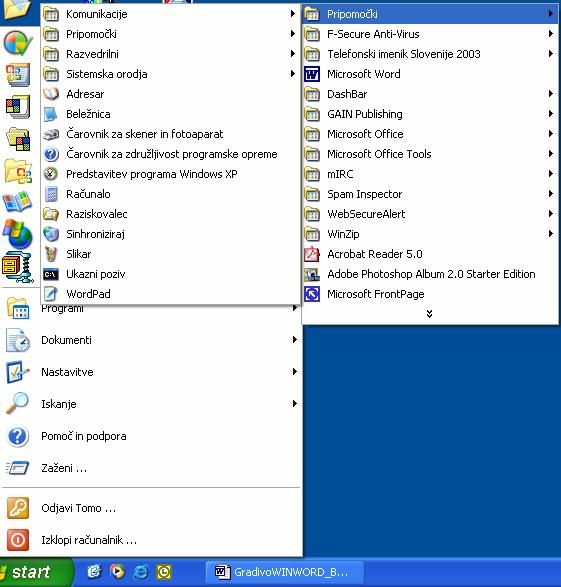This screenshot has height=587, width=561.
Task: Click the scanner and camera wizard icon
Action: click(51, 134)
